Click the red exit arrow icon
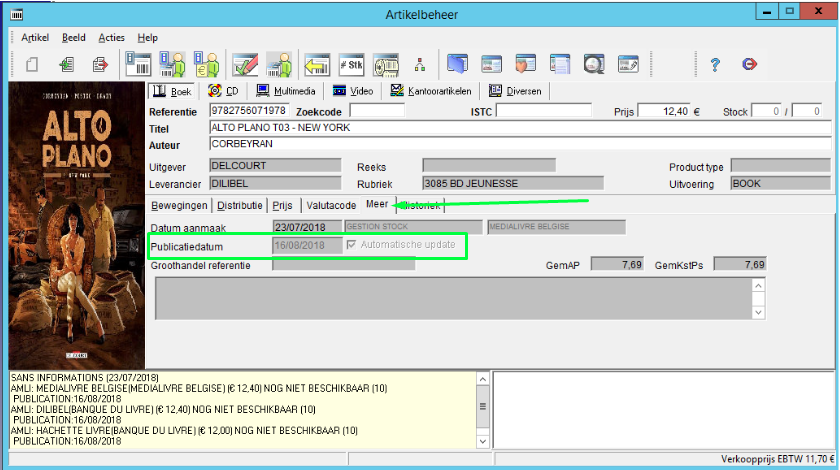The image size is (840, 470). pos(749,64)
